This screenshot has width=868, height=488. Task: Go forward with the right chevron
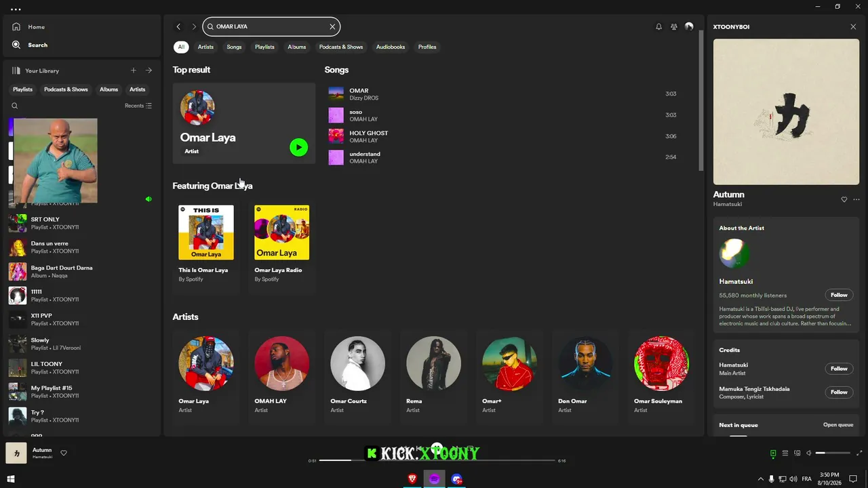[194, 26]
